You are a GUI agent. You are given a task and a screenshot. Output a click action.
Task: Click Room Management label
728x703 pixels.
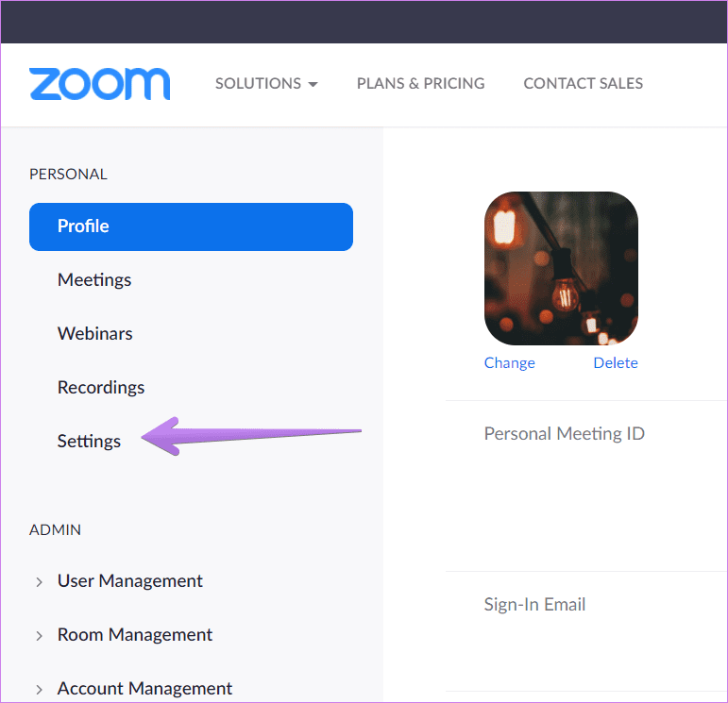click(135, 635)
